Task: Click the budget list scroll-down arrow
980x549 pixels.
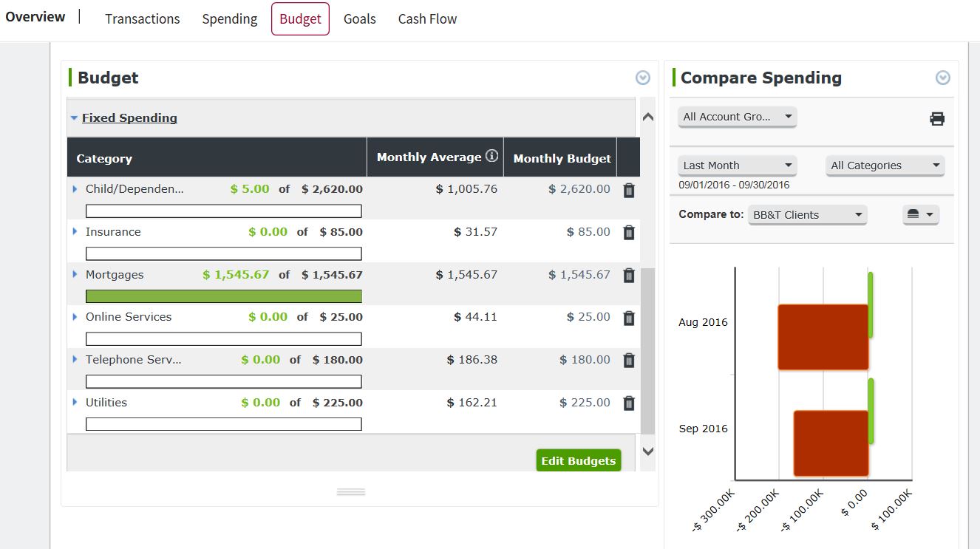Action: coord(648,451)
